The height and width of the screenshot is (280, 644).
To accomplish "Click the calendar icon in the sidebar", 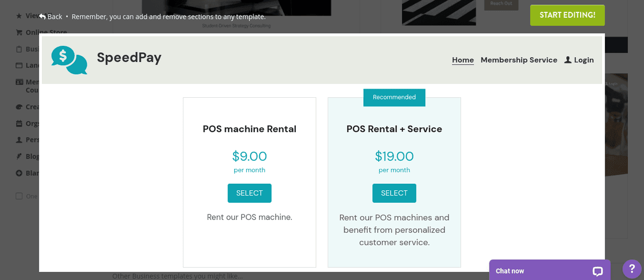I will 19,124.
